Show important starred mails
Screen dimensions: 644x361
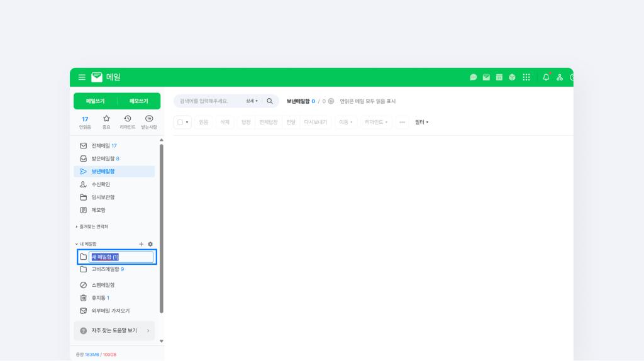[x=106, y=121]
